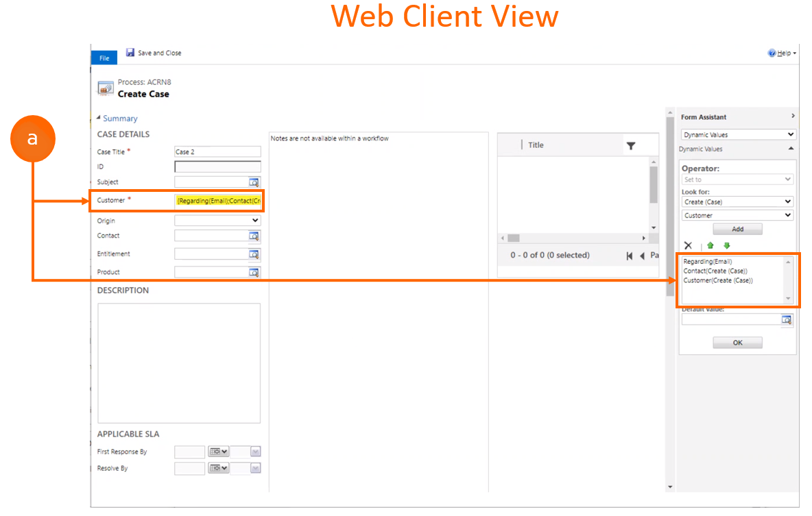Screen dimensions: 812x516
Task: Open the Product lookup icon
Action: [x=254, y=272]
